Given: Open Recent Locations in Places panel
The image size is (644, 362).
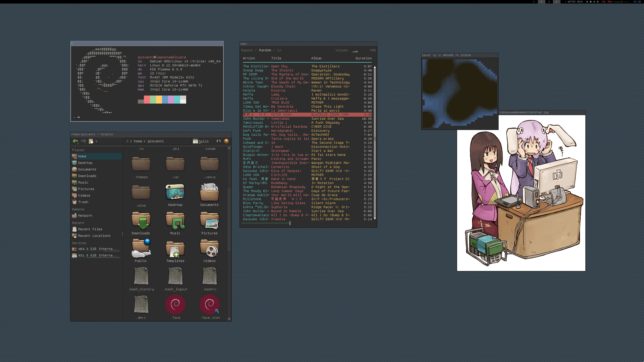Looking at the screenshot, I should pos(97,236).
